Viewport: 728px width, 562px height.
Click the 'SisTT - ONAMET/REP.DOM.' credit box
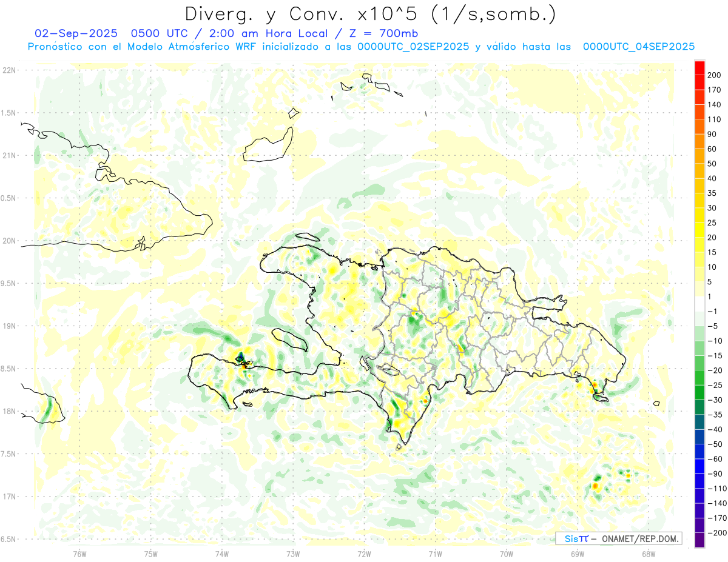[619, 538]
